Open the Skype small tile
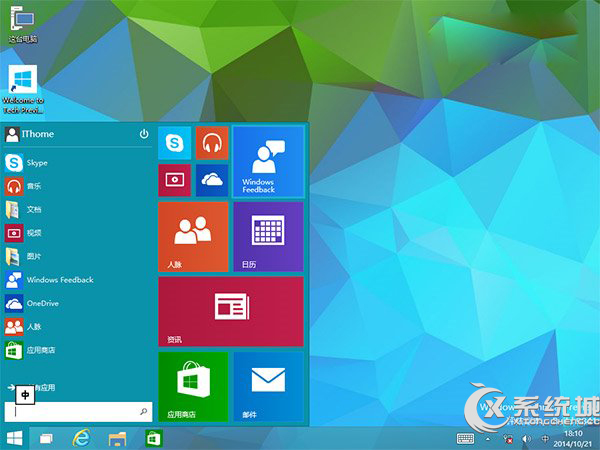 (x=174, y=143)
